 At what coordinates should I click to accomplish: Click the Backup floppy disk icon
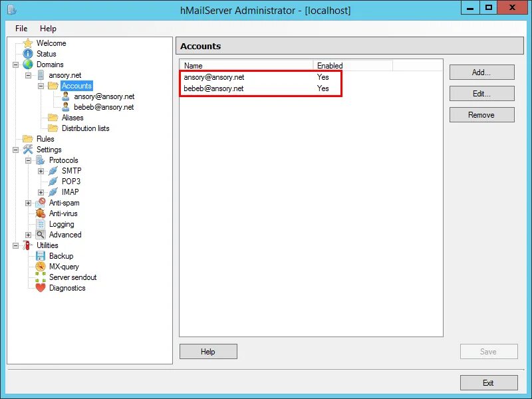click(41, 256)
